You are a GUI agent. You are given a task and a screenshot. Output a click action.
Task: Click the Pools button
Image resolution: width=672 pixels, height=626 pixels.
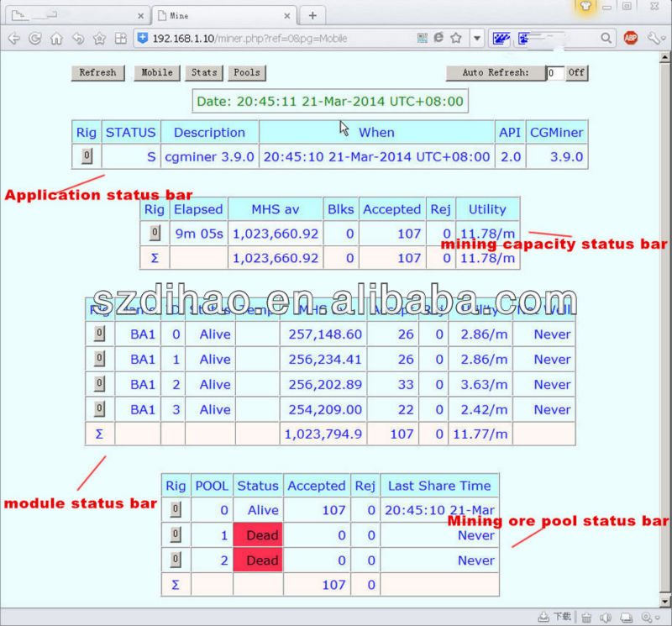coord(247,72)
